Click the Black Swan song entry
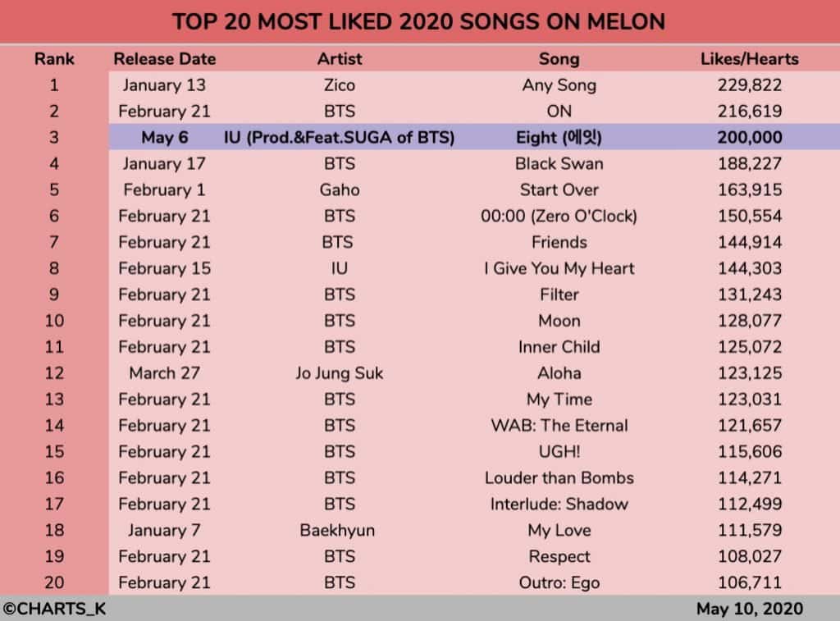 (x=559, y=164)
